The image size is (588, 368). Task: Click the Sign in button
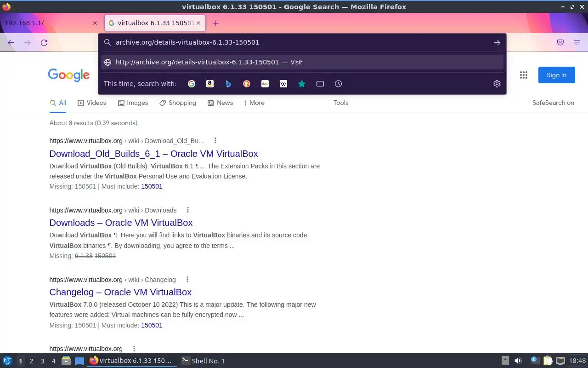[x=556, y=75]
